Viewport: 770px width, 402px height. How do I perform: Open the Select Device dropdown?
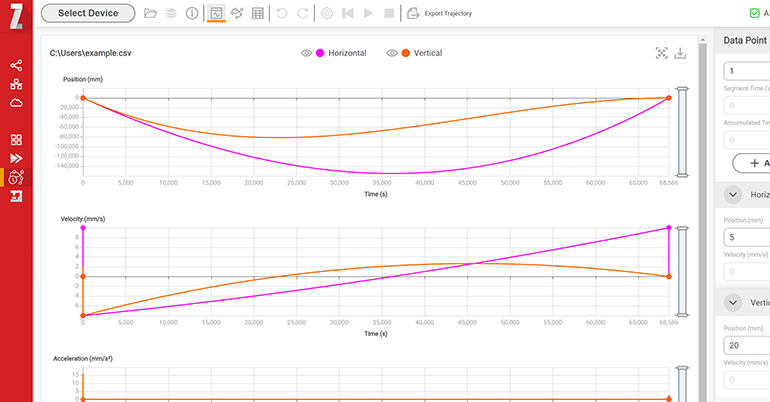click(x=87, y=14)
